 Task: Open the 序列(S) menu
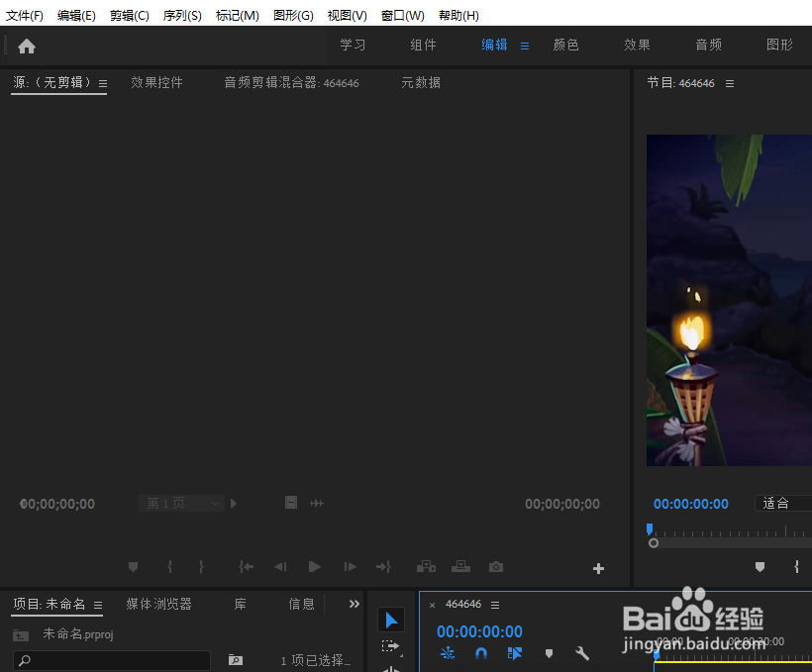(182, 16)
